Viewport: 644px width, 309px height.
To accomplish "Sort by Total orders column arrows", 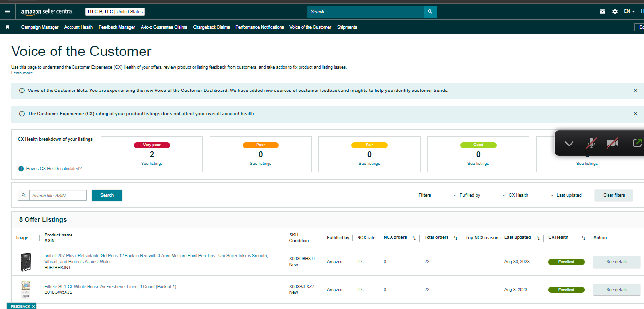I will pyautogui.click(x=455, y=238).
